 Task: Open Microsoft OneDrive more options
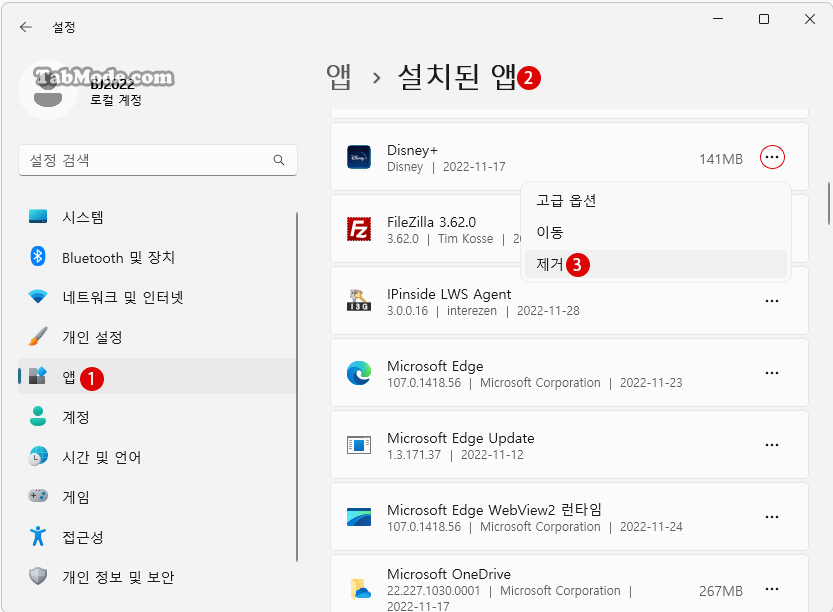pyautogui.click(x=772, y=589)
